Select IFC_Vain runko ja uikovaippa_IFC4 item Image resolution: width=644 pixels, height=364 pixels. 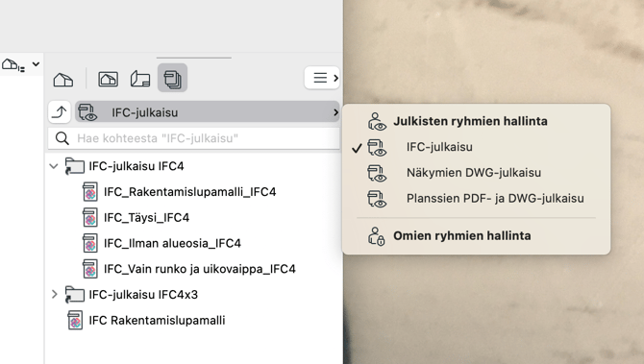tap(194, 269)
